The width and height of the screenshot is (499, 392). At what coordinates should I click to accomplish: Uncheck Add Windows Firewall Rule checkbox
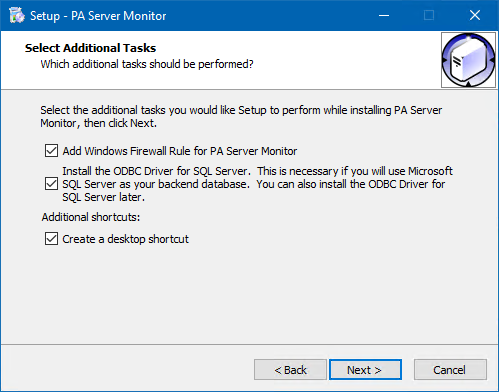[51, 151]
